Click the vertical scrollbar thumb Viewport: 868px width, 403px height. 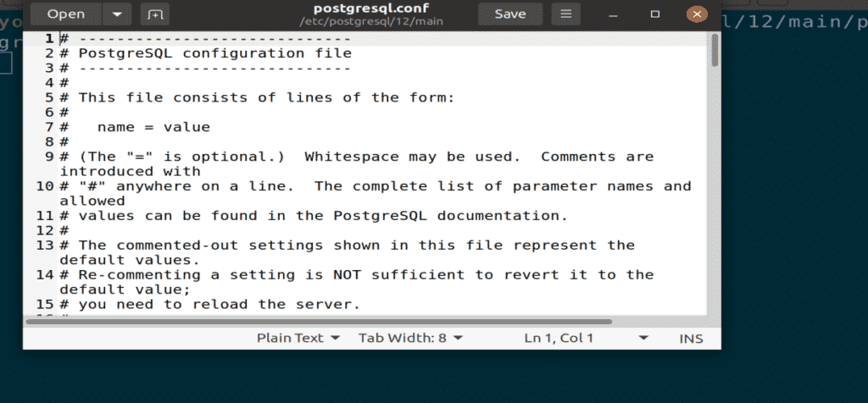(x=715, y=50)
